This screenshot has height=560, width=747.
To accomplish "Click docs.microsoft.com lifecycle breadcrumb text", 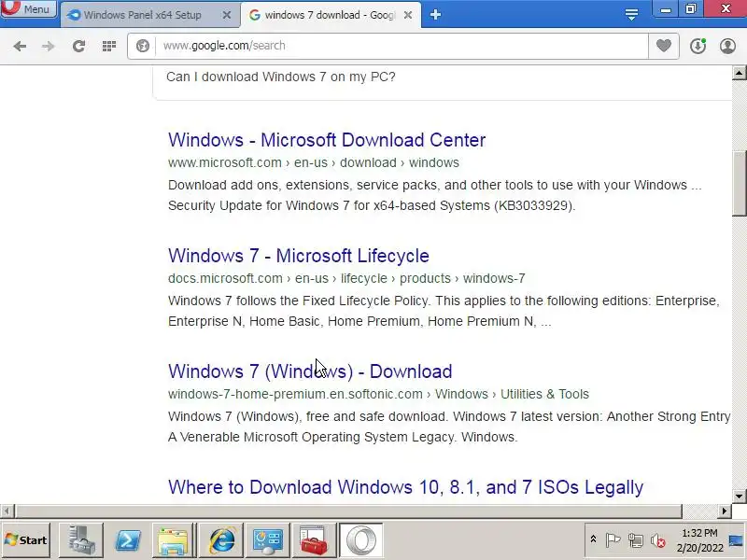I will [346, 278].
